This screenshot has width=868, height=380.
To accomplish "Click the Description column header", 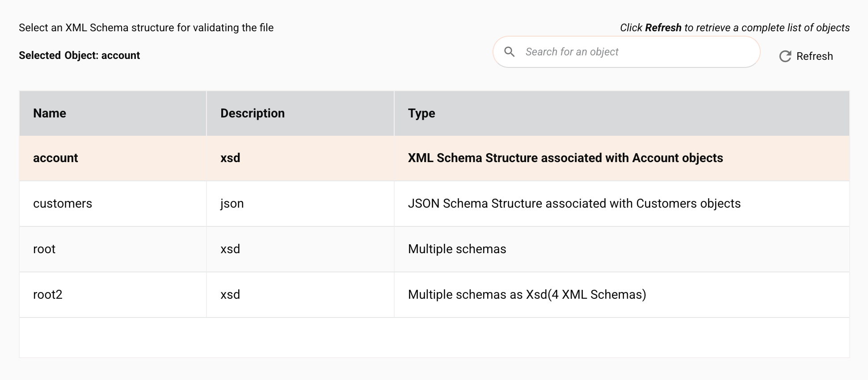I will [253, 113].
